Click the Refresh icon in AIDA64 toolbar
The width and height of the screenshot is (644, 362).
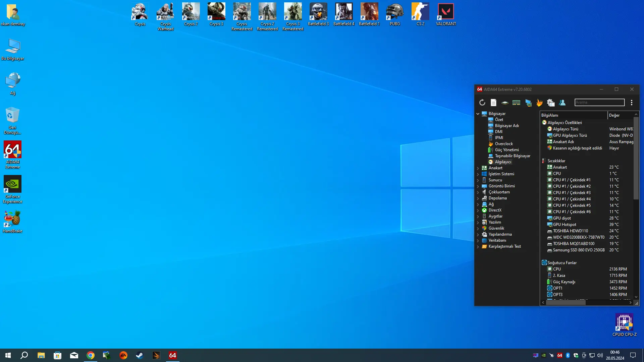(x=482, y=103)
